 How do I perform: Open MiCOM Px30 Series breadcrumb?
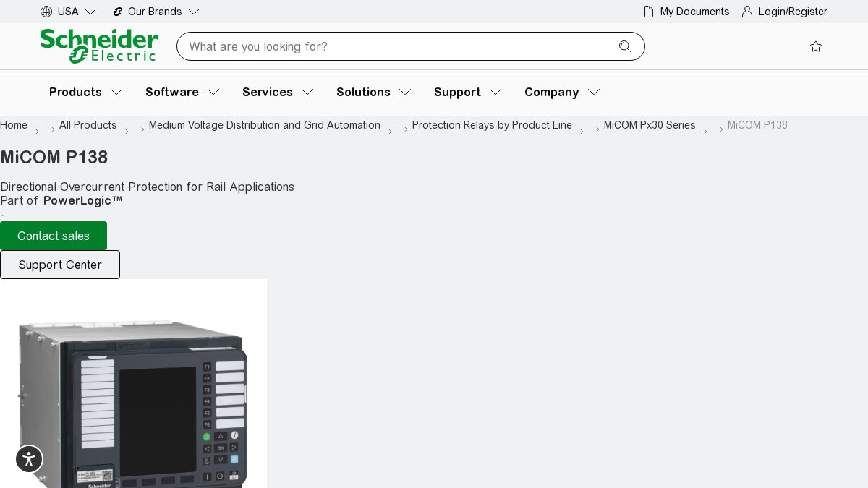pos(650,125)
